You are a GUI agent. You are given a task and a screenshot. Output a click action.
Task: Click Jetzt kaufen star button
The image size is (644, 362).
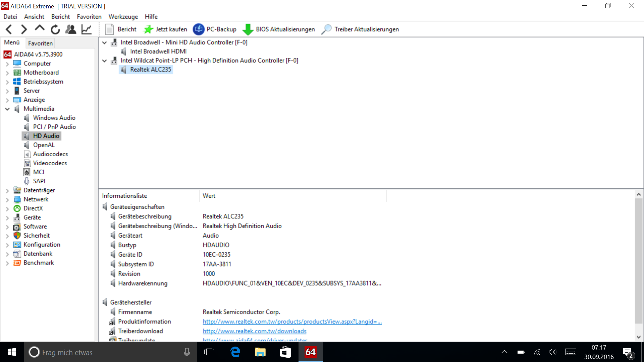point(149,29)
